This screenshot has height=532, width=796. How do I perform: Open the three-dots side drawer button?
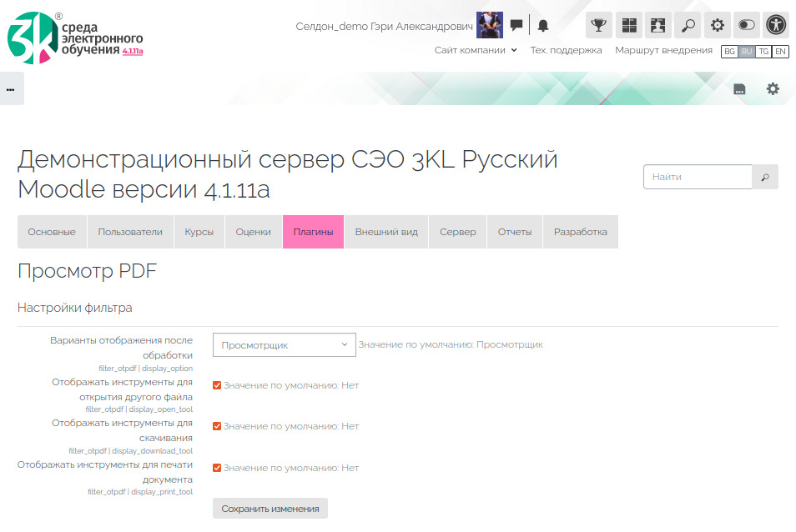pyautogui.click(x=11, y=88)
